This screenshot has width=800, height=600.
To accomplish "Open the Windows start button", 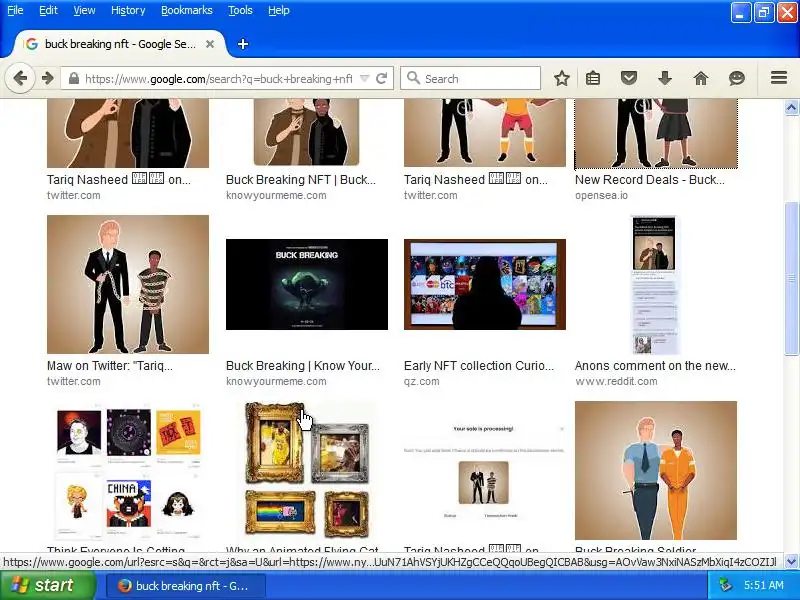I will point(48,585).
